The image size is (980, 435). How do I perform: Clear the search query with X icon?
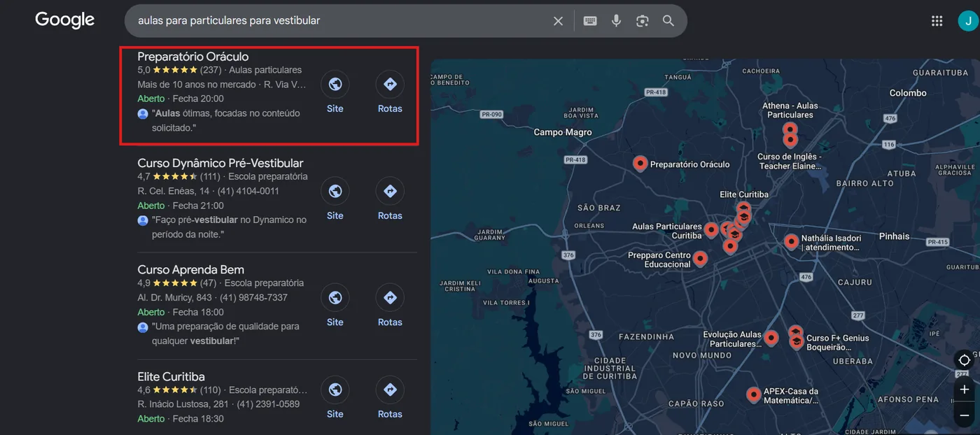tap(558, 21)
